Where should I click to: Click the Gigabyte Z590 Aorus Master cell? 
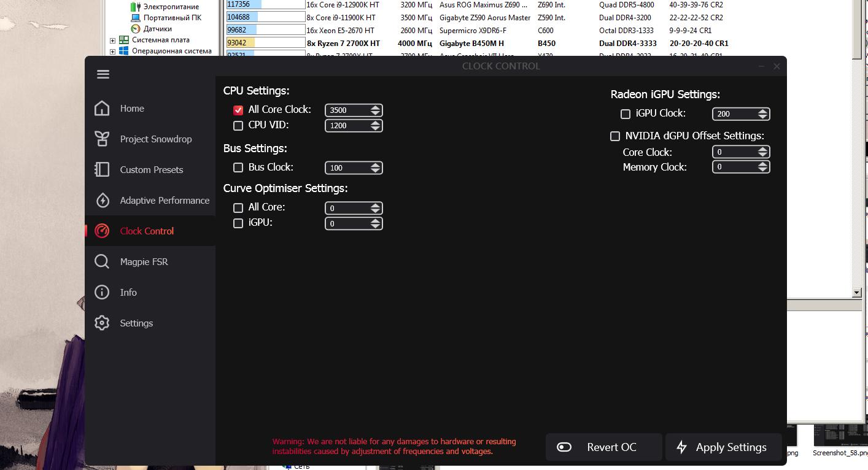click(485, 18)
